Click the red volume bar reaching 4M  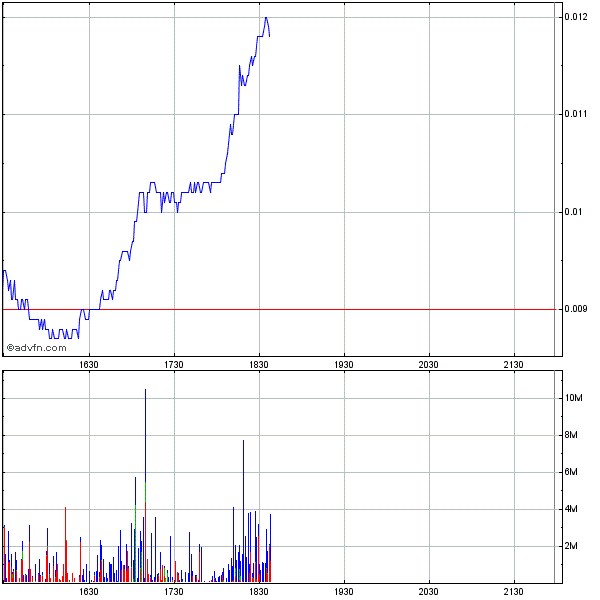(65, 545)
